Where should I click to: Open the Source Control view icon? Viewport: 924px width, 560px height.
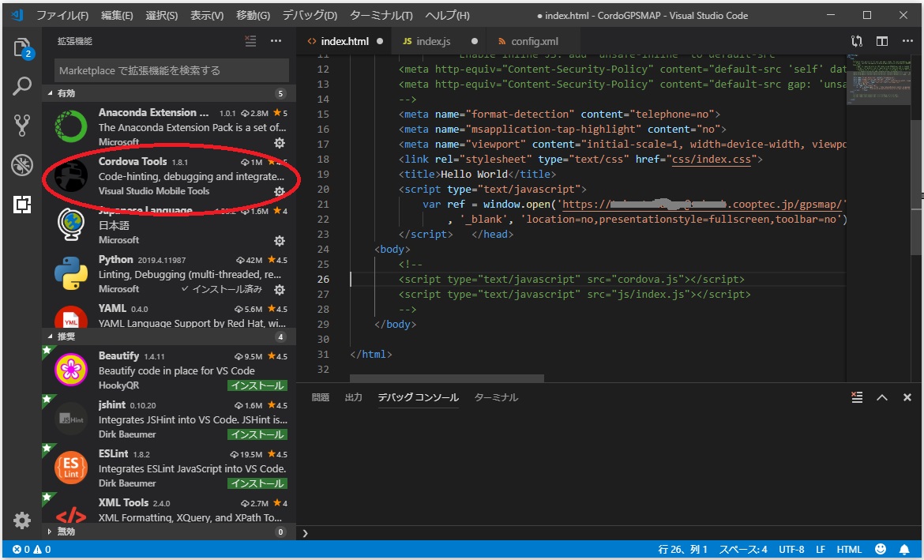click(x=22, y=125)
